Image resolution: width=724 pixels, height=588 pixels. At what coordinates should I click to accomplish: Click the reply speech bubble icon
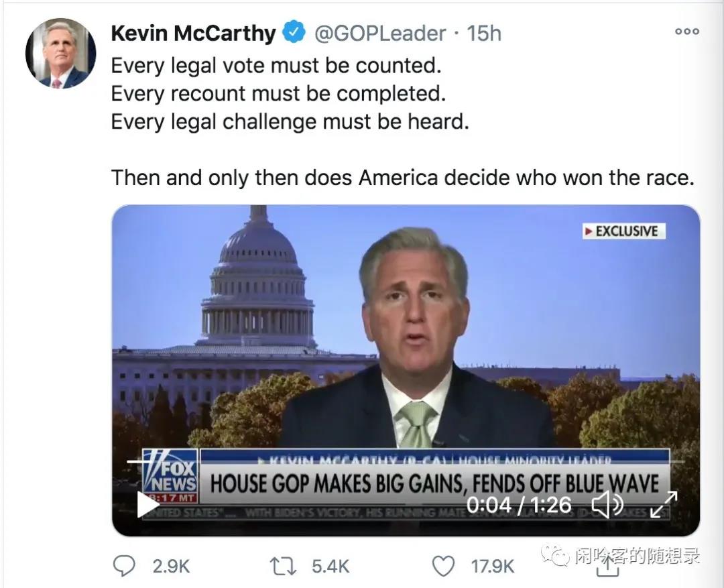[123, 567]
